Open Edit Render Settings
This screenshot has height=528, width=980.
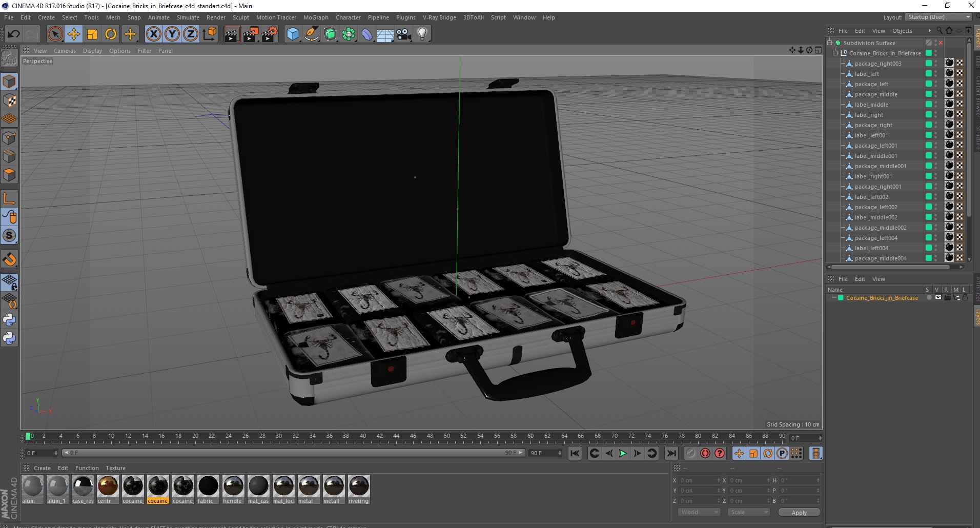270,34
